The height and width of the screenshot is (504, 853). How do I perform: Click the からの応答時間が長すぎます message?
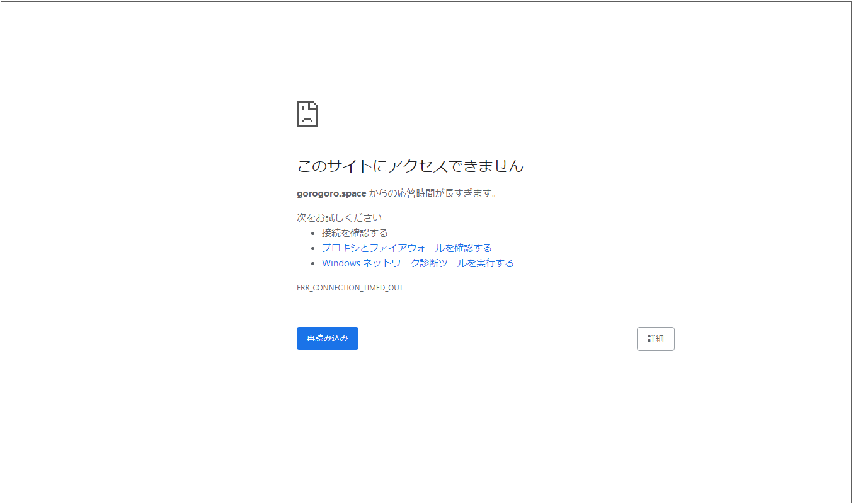(433, 193)
